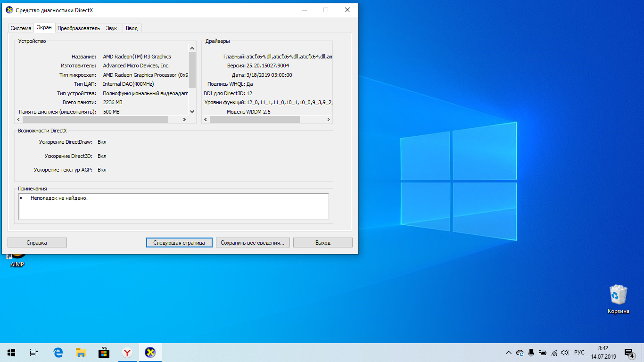Click Устройство panel scroll up arrow
This screenshot has height=362, width=644.
(192, 48)
